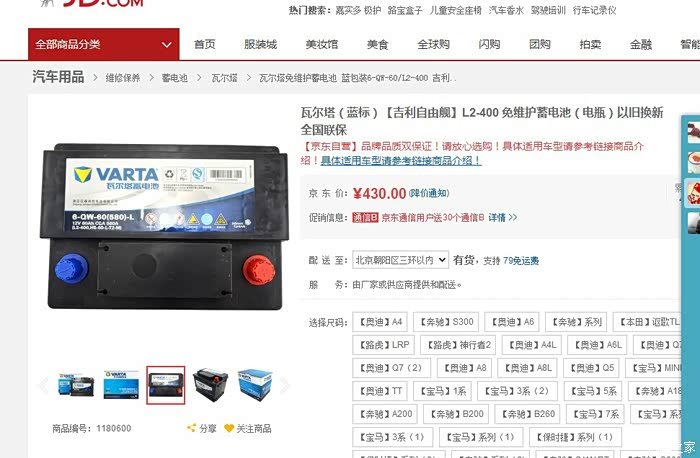The image size is (700, 458).
Task: Click the main Varta battery product image
Action: (164, 227)
